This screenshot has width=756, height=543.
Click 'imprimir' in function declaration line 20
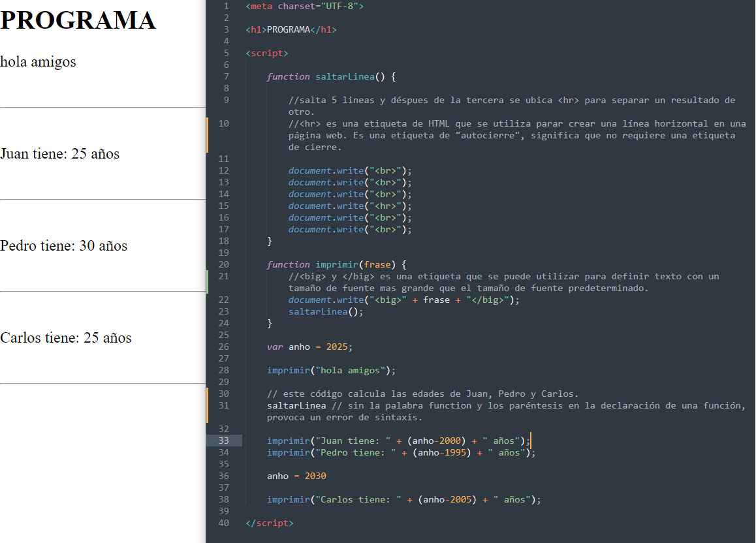pos(336,264)
